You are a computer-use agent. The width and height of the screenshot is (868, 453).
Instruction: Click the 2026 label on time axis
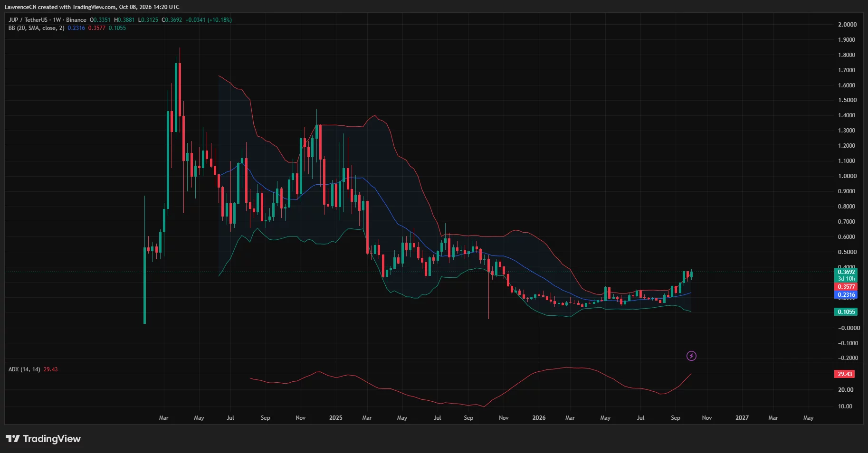click(539, 418)
